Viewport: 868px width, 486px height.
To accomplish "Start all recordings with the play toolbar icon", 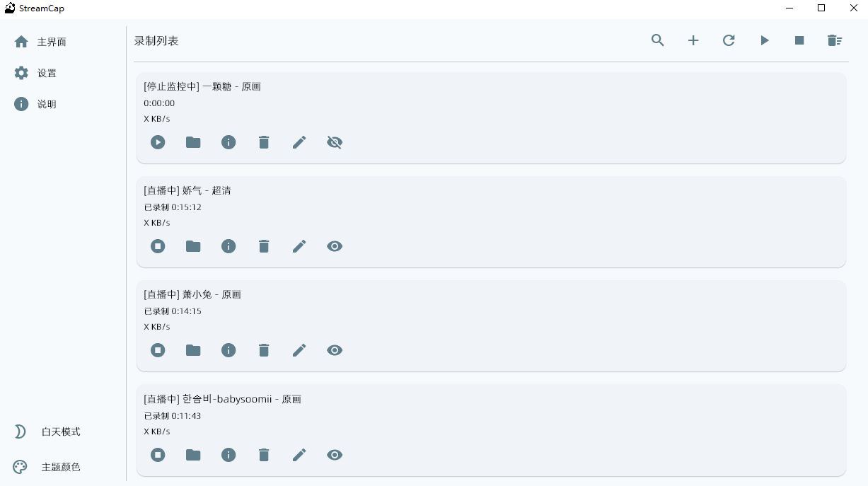I will 765,40.
